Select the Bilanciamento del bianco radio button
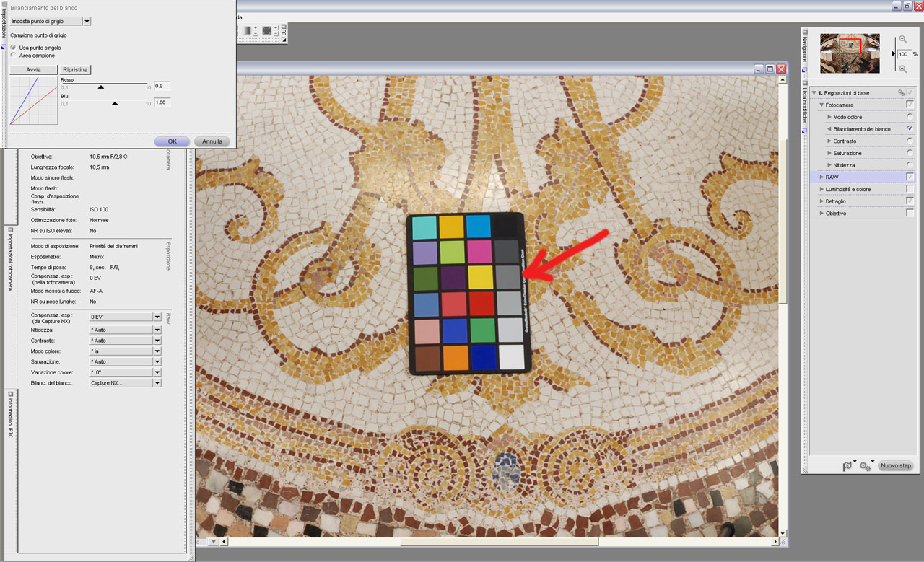 click(x=910, y=128)
